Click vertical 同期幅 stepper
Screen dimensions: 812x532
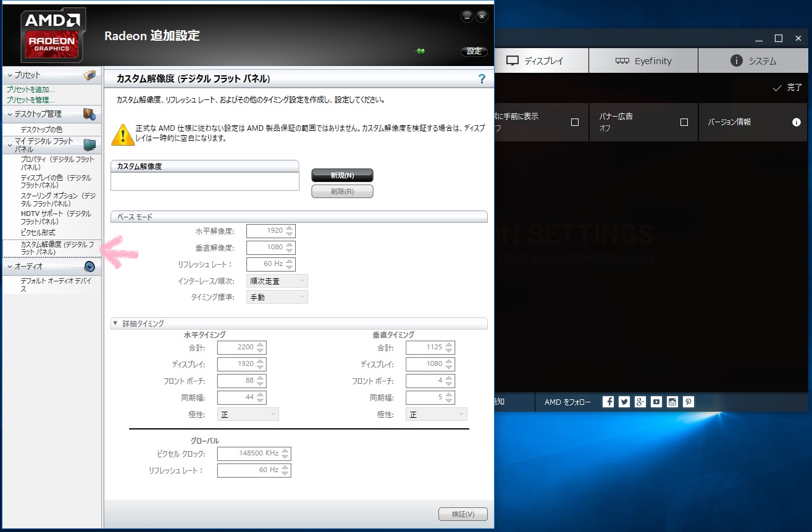pyautogui.click(x=450, y=397)
